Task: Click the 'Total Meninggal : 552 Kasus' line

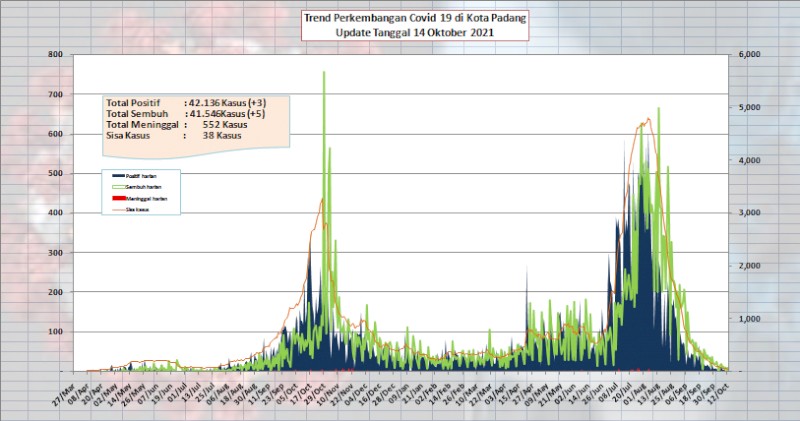Action: point(177,125)
